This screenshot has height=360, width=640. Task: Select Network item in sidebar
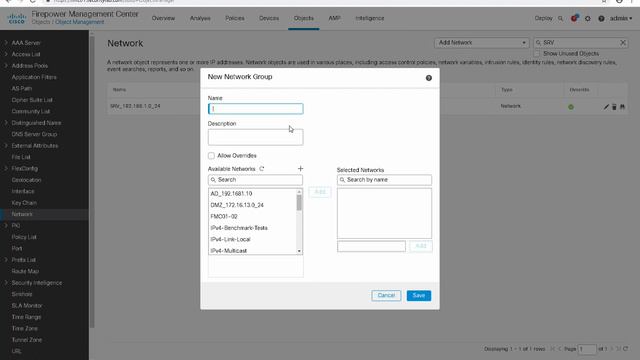[22, 214]
